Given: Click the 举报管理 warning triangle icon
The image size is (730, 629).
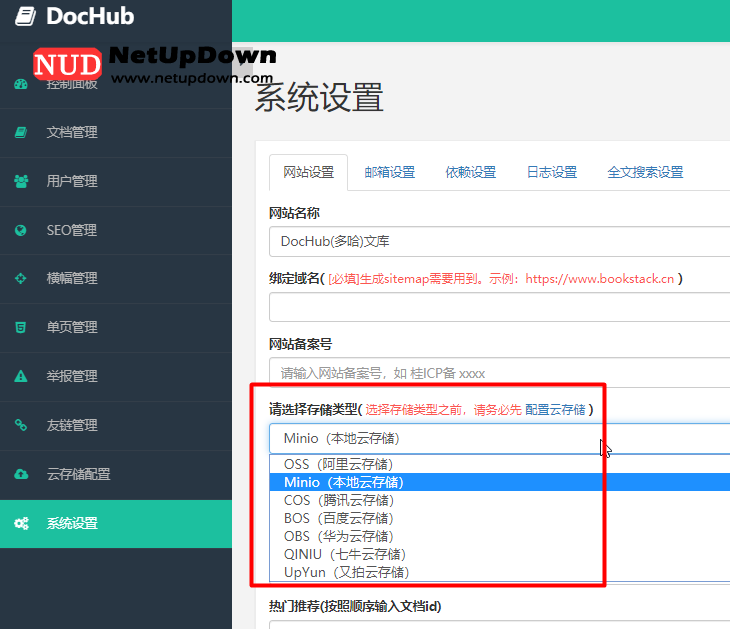Looking at the screenshot, I should (x=20, y=376).
